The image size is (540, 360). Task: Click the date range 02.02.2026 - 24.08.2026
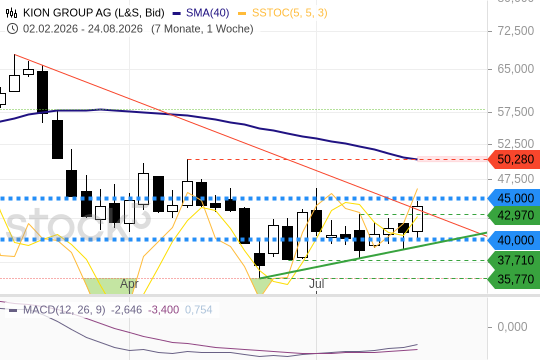pyautogui.click(x=83, y=29)
